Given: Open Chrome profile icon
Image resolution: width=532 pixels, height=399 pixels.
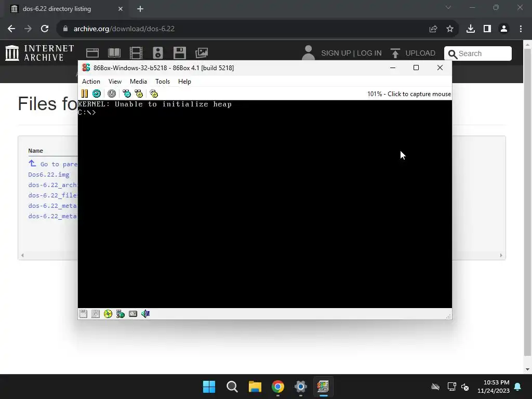Looking at the screenshot, I should pyautogui.click(x=504, y=29).
